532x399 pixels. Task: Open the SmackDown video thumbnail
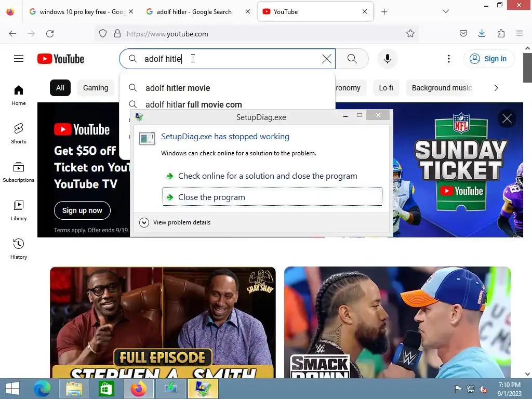(397, 322)
